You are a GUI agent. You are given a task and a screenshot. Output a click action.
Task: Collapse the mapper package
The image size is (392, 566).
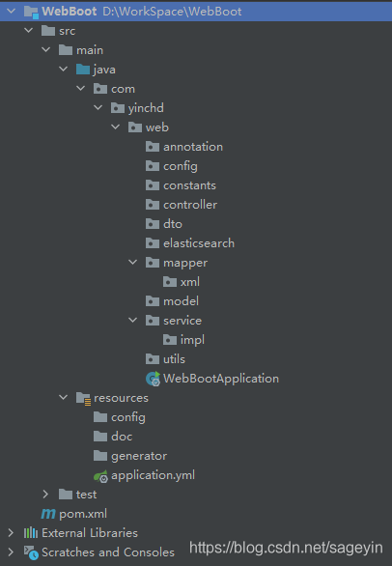tap(133, 263)
